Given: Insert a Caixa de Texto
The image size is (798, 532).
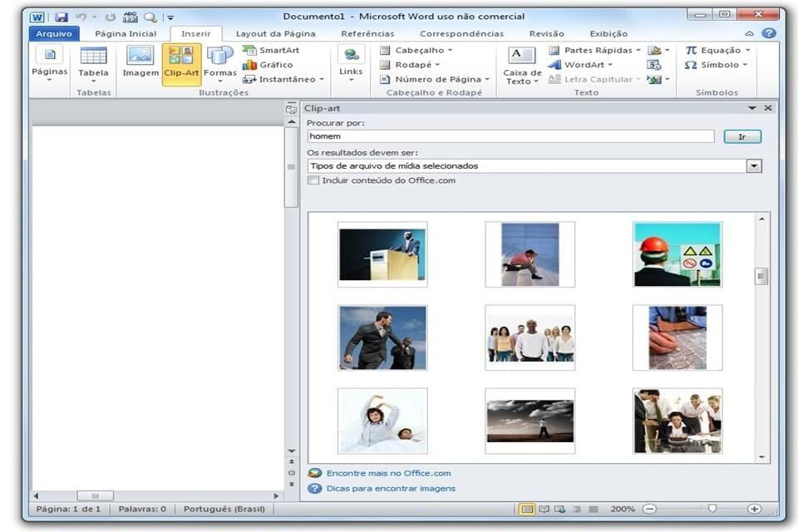Looking at the screenshot, I should tap(522, 66).
